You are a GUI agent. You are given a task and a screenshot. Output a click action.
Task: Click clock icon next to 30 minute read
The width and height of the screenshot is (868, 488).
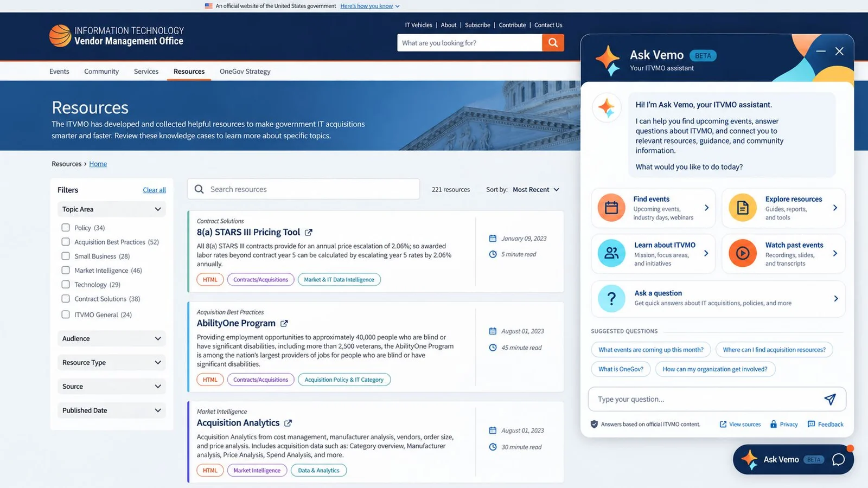(493, 447)
